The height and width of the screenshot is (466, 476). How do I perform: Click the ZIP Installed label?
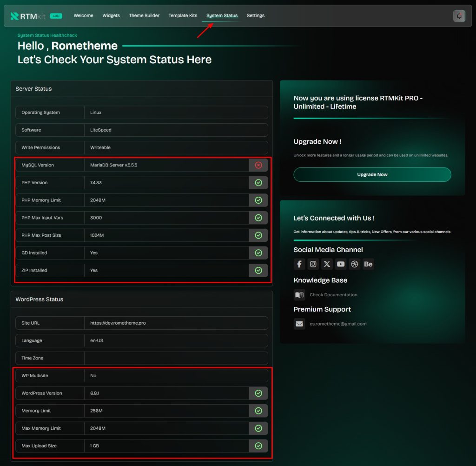coord(34,270)
